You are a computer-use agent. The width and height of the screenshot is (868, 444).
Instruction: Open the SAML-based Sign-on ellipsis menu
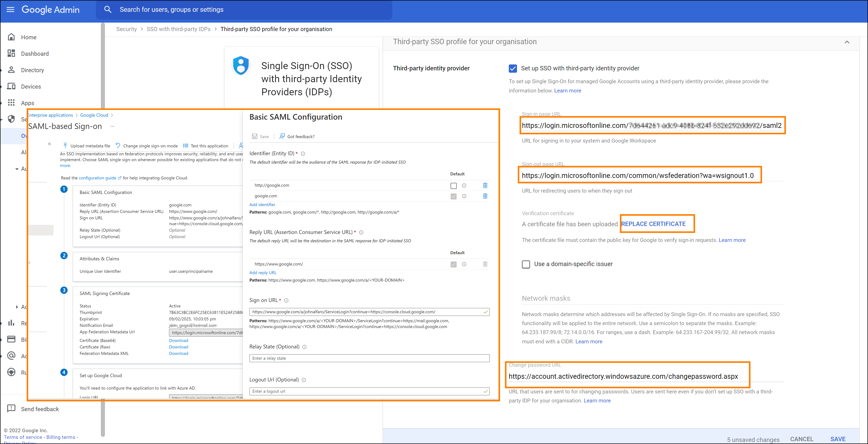click(x=113, y=126)
